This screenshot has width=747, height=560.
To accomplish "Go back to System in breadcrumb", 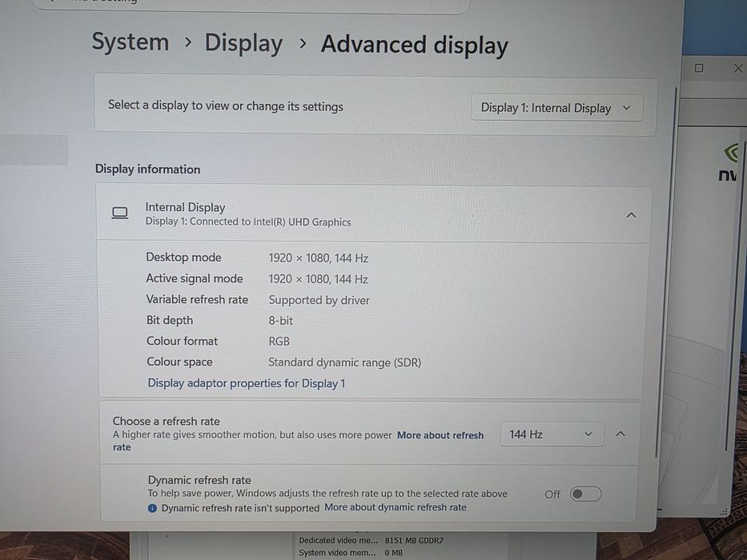I will 130,42.
